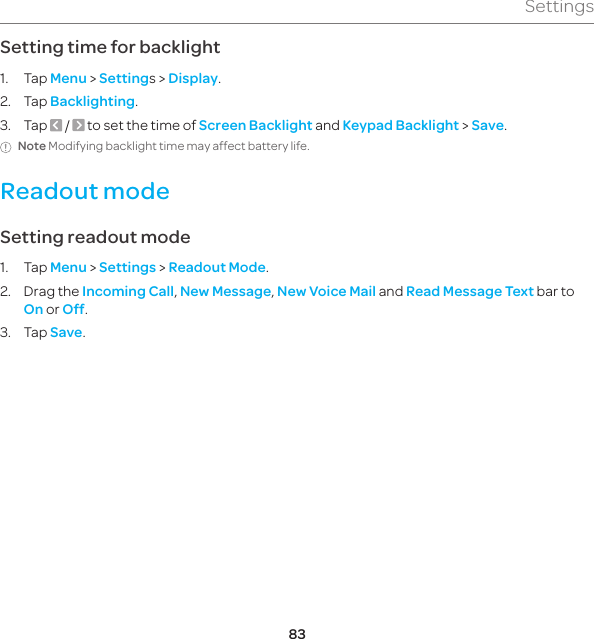Click the New Voice Mail link
The width and height of the screenshot is (594, 639).
pyautogui.click(x=326, y=291)
